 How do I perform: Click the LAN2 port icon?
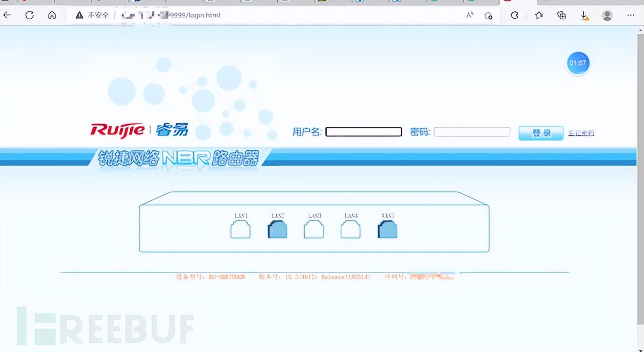tap(277, 230)
